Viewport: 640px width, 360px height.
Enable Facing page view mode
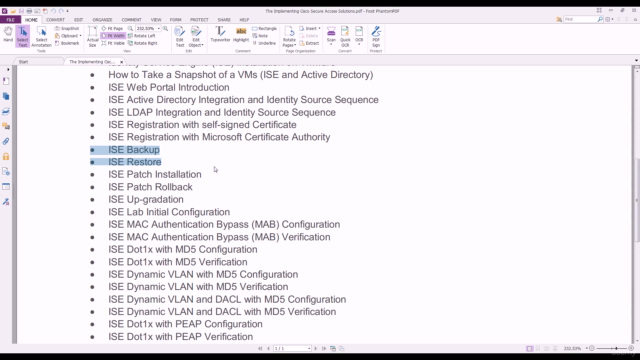pos(547,349)
